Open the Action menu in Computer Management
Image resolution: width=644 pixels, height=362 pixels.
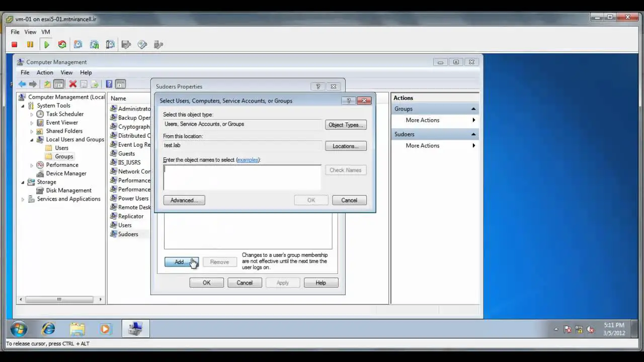click(x=45, y=72)
